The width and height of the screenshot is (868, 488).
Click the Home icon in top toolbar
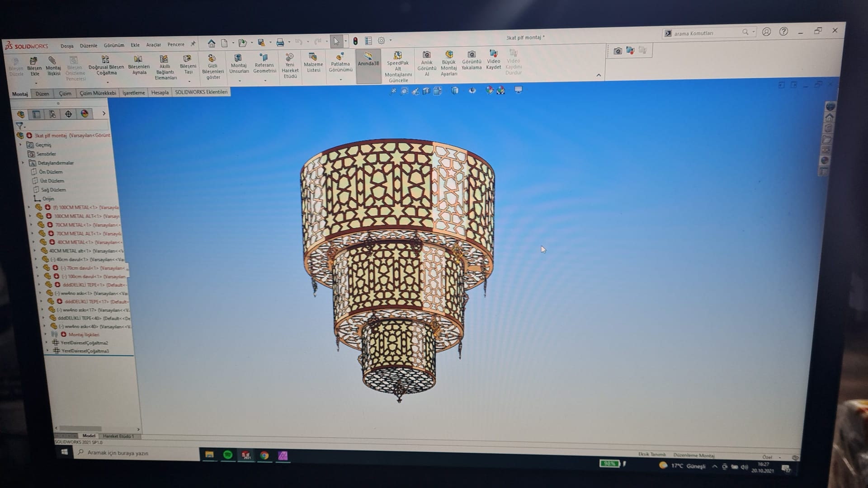tap(211, 43)
